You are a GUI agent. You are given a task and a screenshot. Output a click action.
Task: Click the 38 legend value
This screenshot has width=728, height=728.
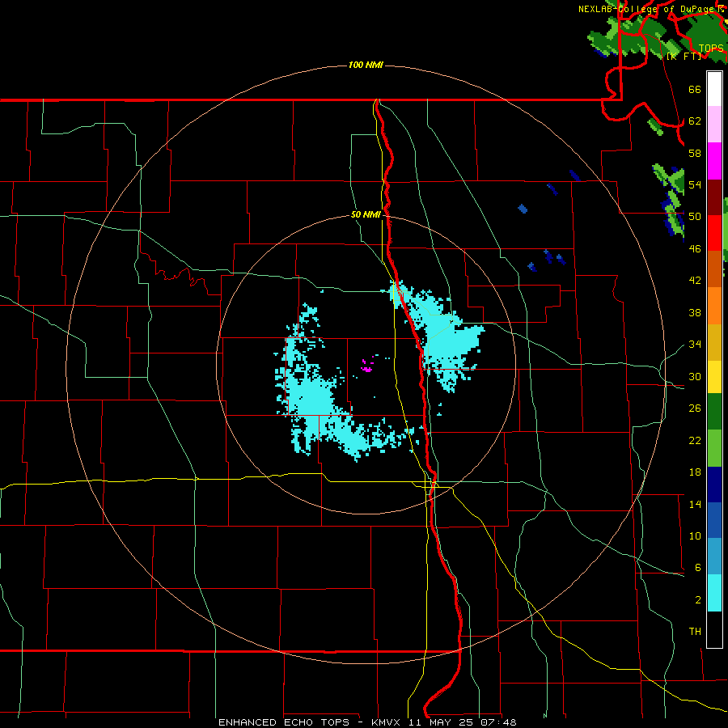coord(695,312)
